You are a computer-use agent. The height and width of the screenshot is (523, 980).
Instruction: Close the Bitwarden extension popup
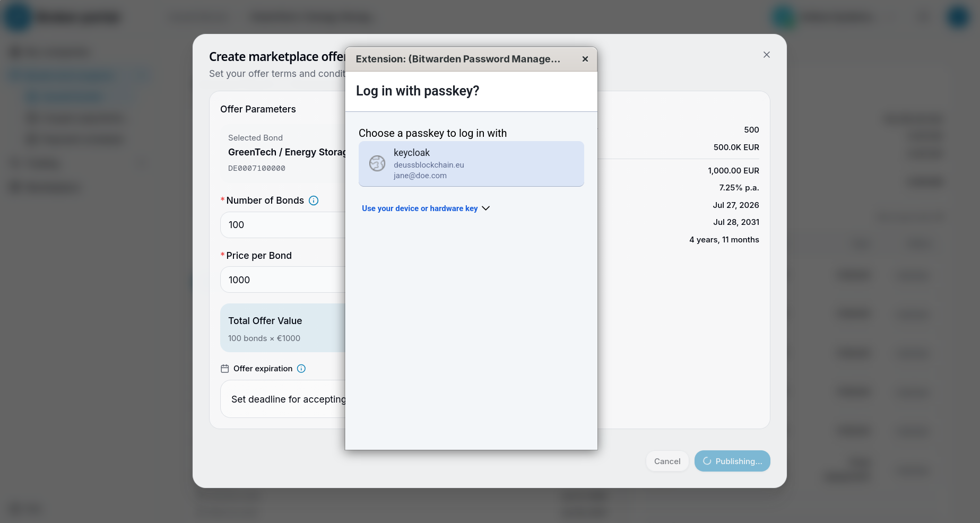(585, 59)
